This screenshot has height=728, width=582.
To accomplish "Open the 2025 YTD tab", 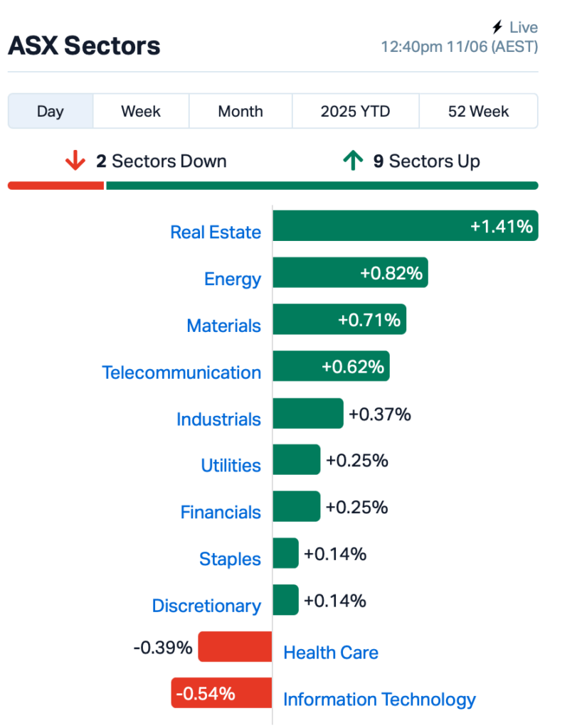I will [355, 111].
